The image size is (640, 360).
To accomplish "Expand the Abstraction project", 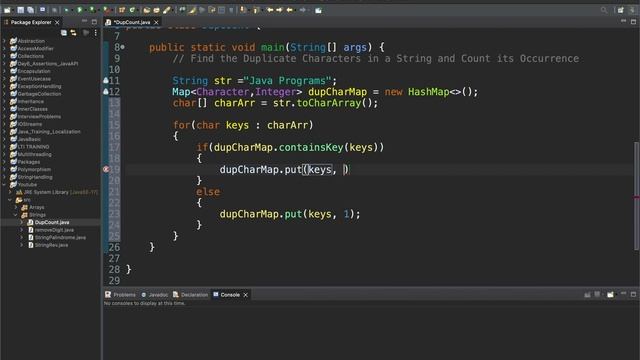I will 4,41.
